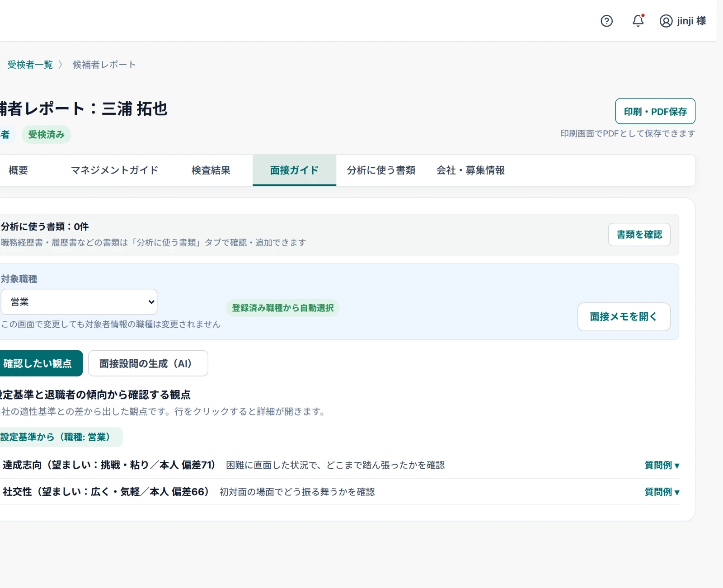Click the 印刷画面でPDFとして保存できます note
This screenshot has height=588, width=723.
628,133
